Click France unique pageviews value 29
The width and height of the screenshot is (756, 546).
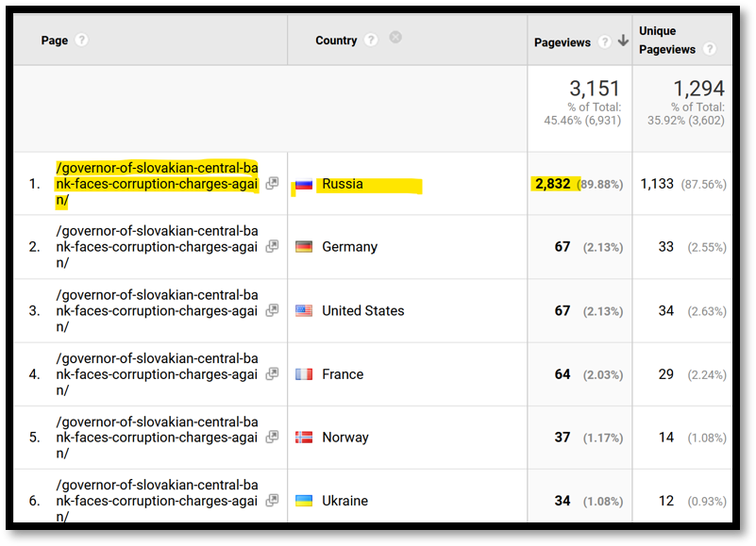[665, 374]
